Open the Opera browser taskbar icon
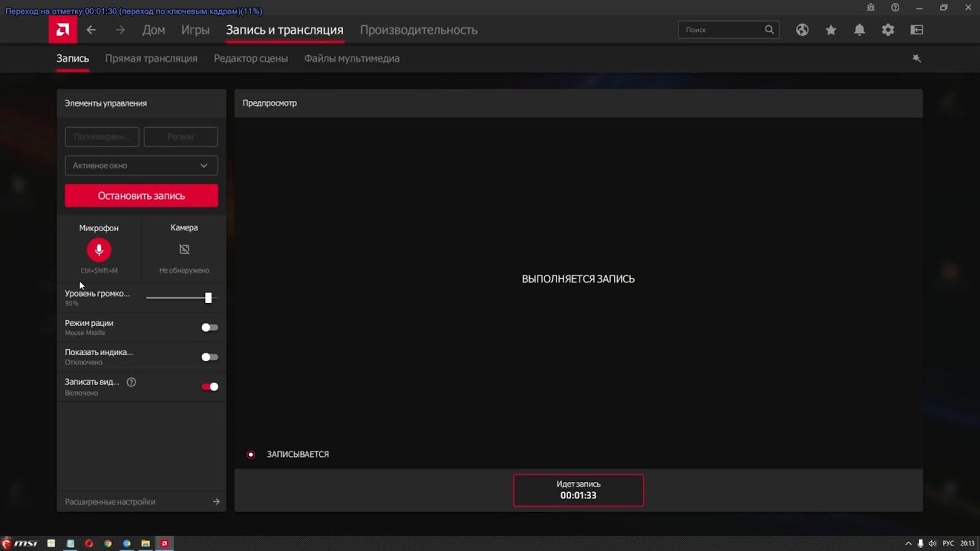This screenshot has height=551, width=980. tap(89, 543)
